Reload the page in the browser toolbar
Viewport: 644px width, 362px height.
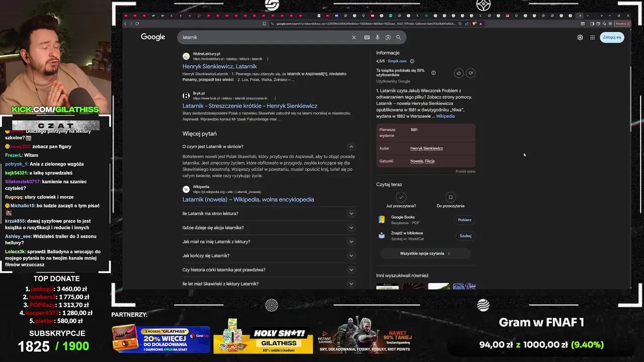[137, 24]
